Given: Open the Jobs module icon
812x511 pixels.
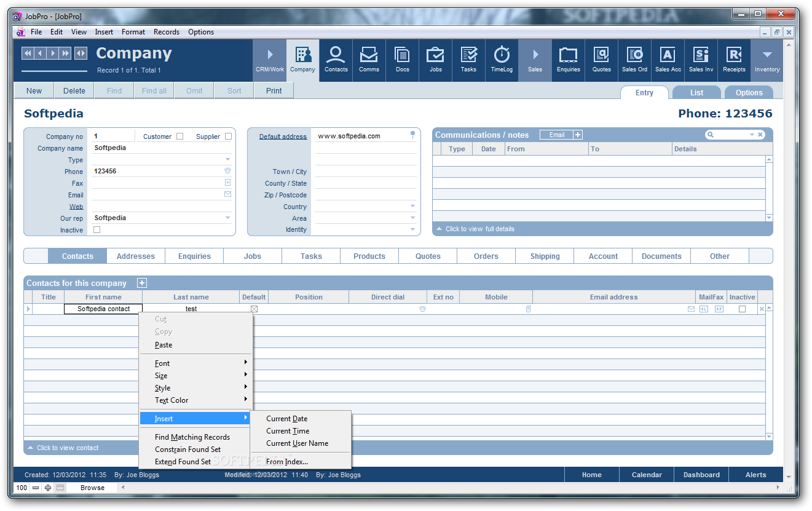Looking at the screenshot, I should click(x=435, y=60).
